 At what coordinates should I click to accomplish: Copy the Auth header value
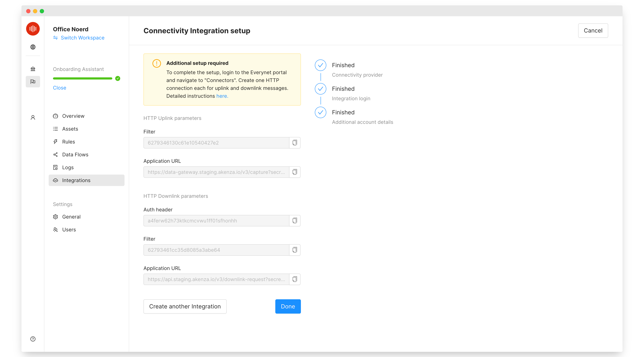coord(295,221)
